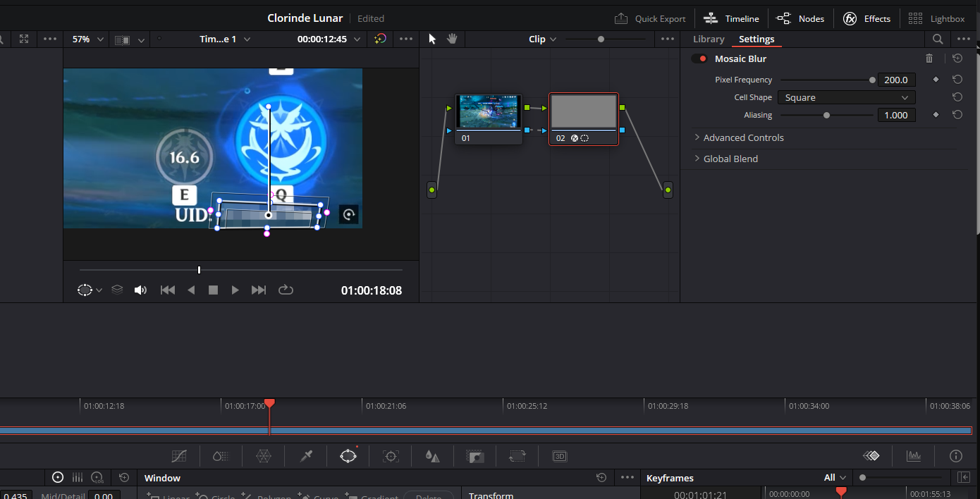Select the Qualifier eyedropper palette
Screen dimensions: 980x499
click(306, 456)
